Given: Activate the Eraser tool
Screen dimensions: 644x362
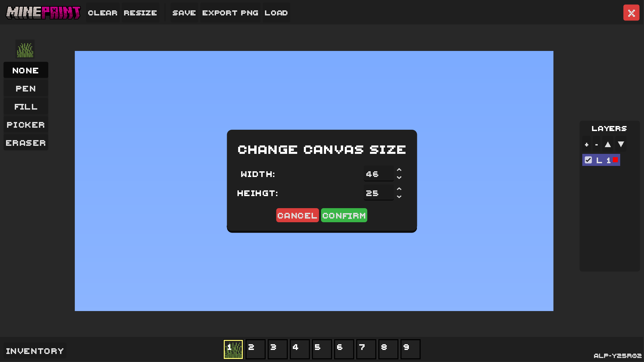Looking at the screenshot, I should coord(25,142).
